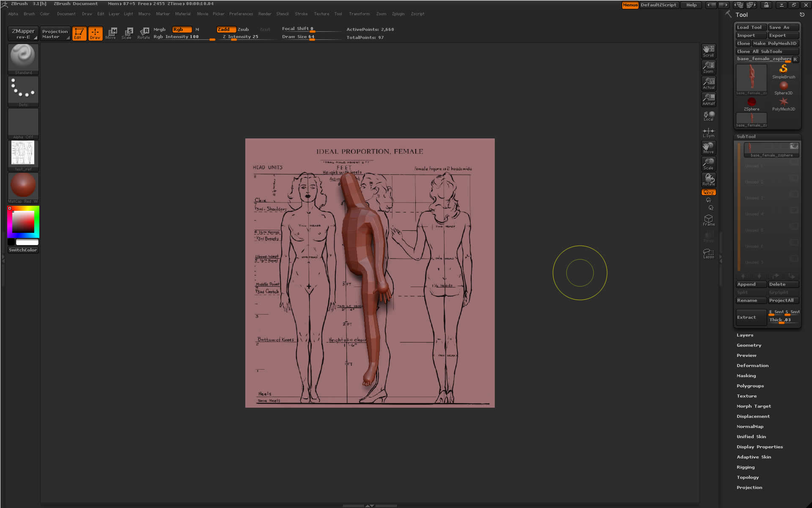
Task: Pick the SimpleBrush tool icon
Action: pos(783,71)
